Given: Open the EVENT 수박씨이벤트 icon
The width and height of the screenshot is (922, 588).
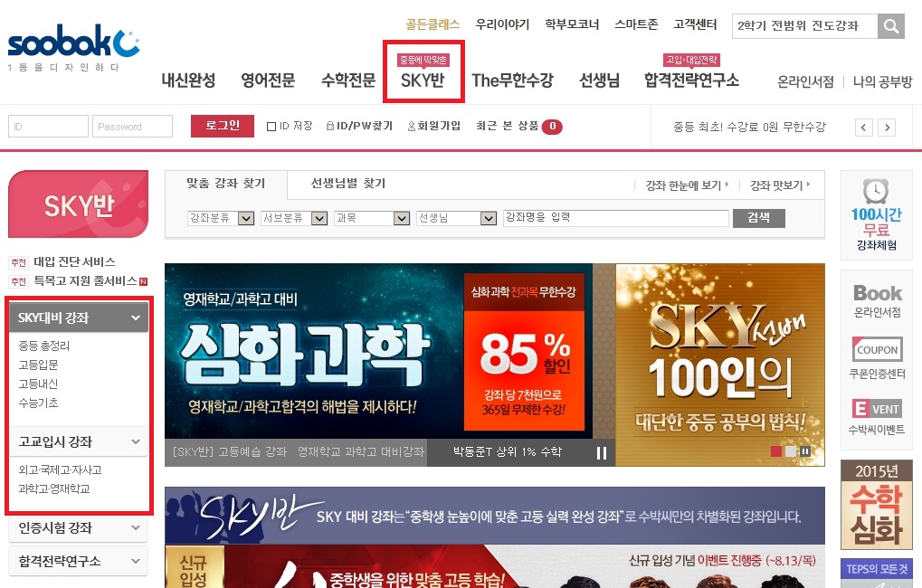Looking at the screenshot, I should click(877, 416).
